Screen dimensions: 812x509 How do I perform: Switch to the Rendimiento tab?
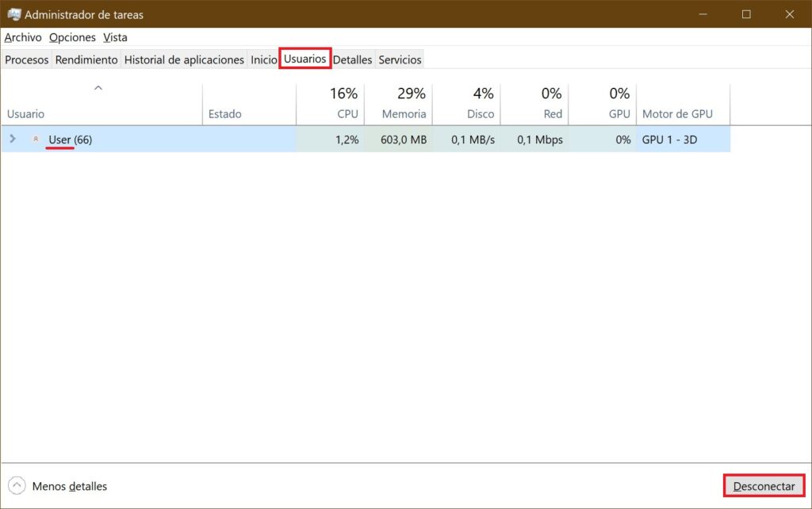point(86,59)
